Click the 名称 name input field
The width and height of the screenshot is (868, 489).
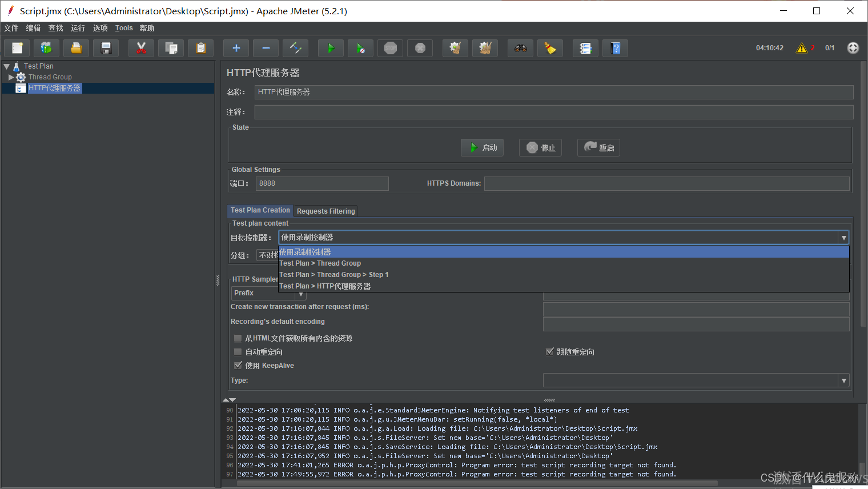coord(554,92)
